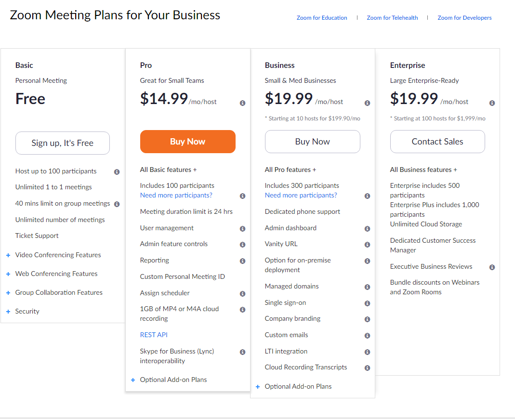Click the Contact Sales button
This screenshot has height=420, width=515.
point(437,142)
